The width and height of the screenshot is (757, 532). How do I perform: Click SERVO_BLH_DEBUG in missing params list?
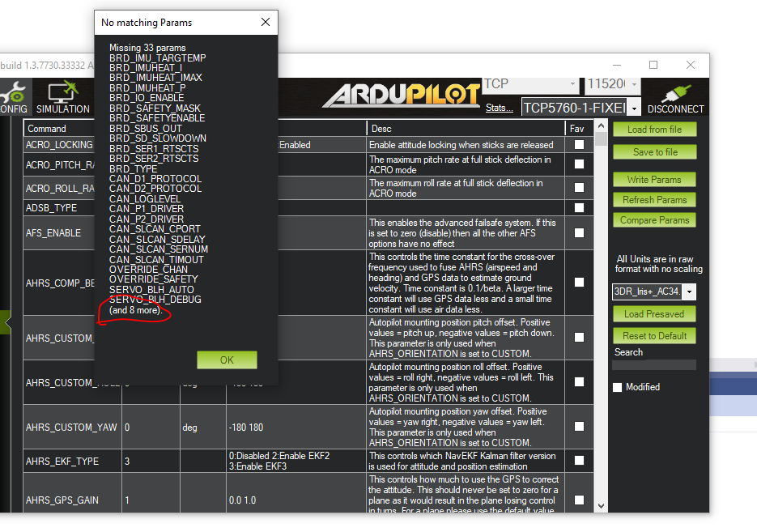155,300
